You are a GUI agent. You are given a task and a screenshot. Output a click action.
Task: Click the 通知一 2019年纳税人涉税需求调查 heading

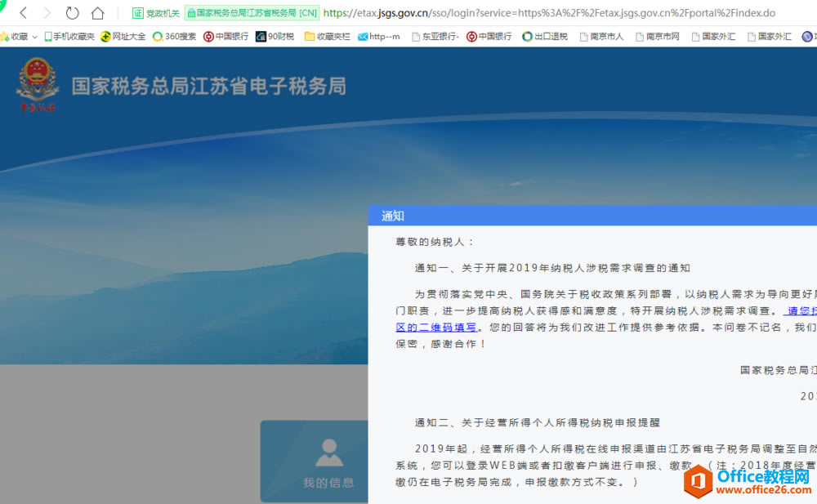pyautogui.click(x=552, y=268)
